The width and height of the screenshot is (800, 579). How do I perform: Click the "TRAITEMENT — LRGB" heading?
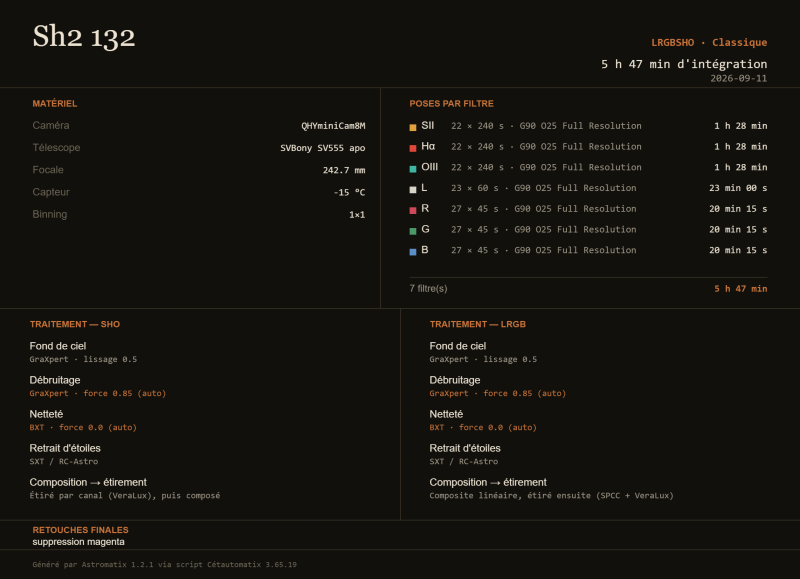coord(477,324)
